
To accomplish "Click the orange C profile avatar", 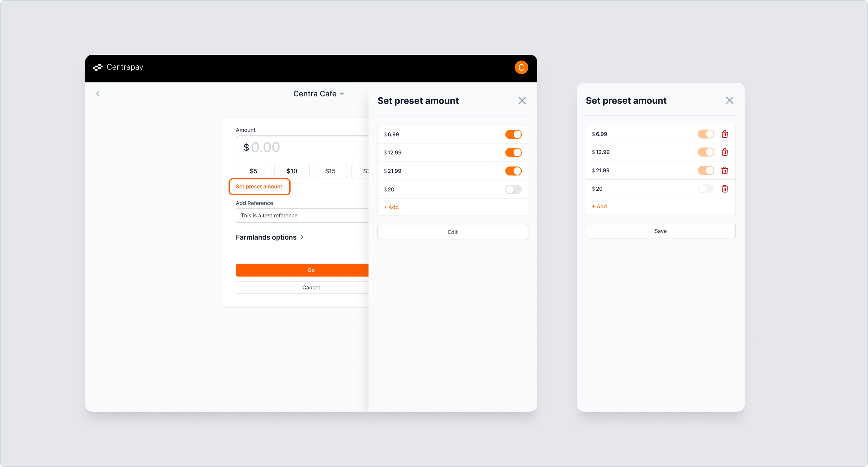I will pyautogui.click(x=521, y=67).
